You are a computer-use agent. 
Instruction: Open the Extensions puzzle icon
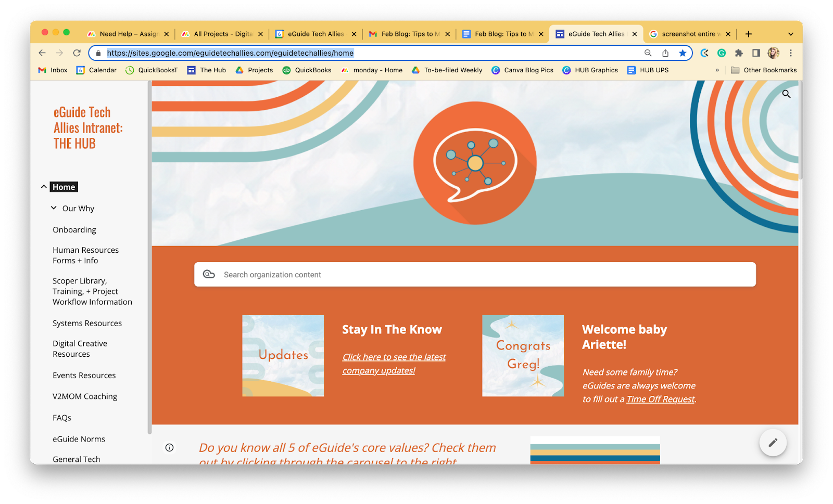(739, 53)
